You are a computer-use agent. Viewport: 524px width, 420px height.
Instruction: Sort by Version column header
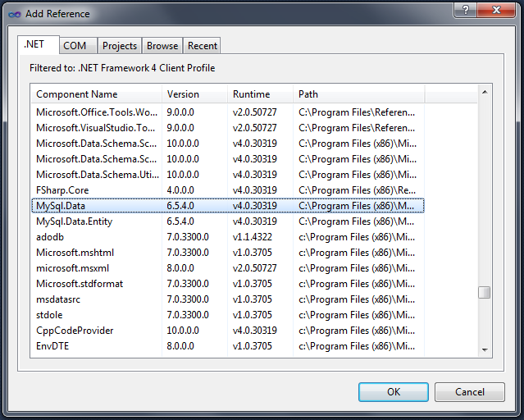point(194,94)
